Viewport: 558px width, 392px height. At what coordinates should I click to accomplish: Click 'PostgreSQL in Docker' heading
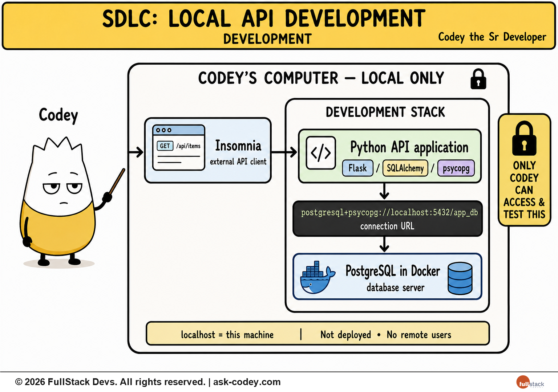point(393,271)
